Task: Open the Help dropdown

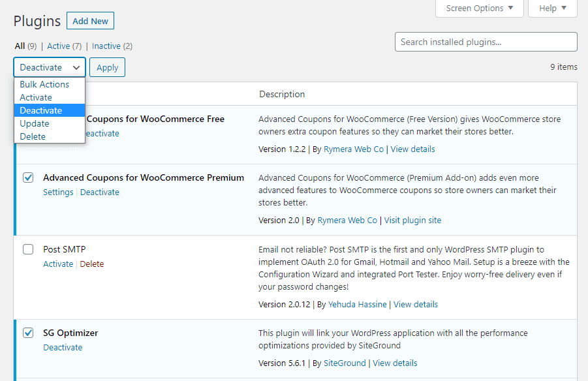Action: click(x=552, y=8)
